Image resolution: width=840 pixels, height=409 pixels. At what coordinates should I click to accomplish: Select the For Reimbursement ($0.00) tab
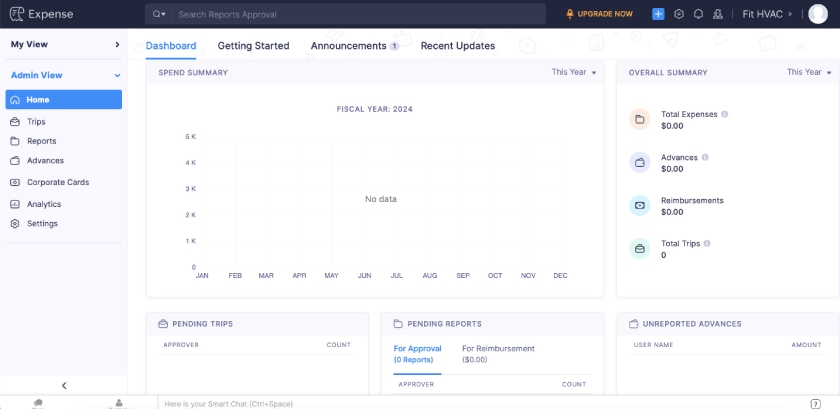[x=498, y=354]
